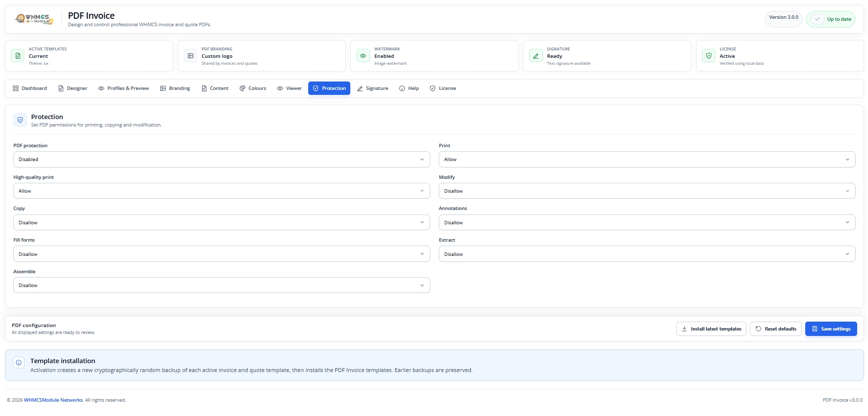The width and height of the screenshot is (868, 416).
Task: Switch to the Dashboard tab
Action: [30, 88]
